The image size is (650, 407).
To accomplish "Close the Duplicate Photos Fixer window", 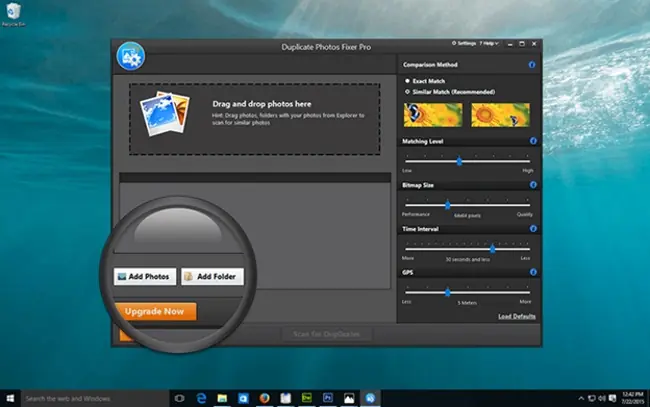I will [x=534, y=44].
